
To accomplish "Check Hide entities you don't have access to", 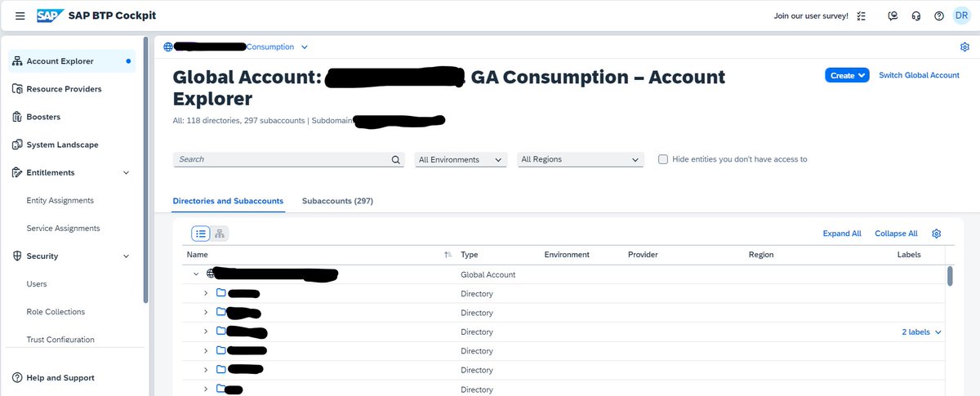I will pos(663,159).
